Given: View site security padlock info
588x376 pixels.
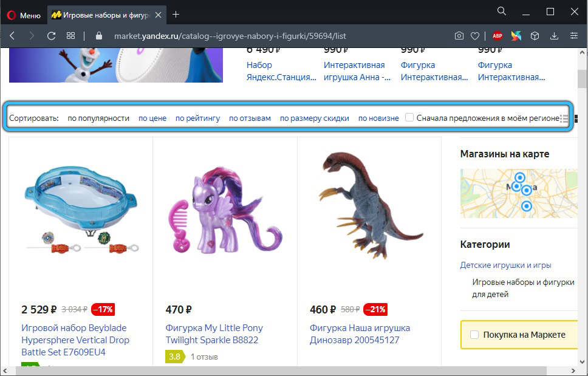Looking at the screenshot, I should (x=99, y=36).
